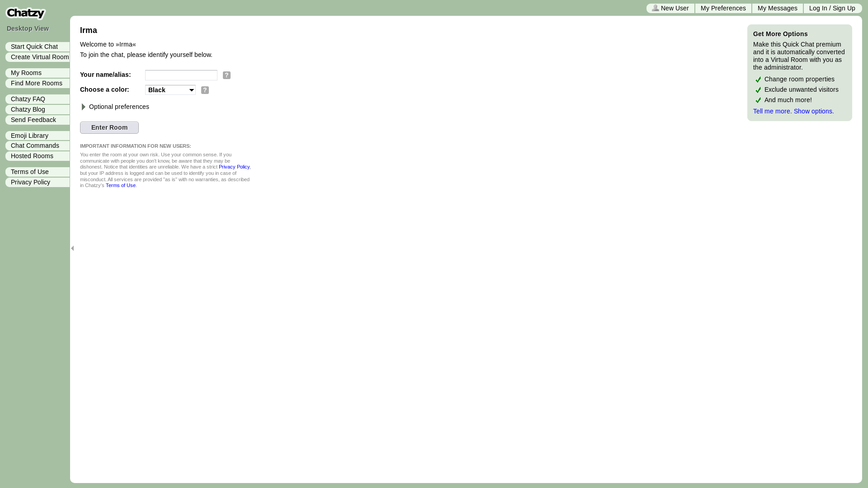
Task: Click Send Feedback
Action: (38, 120)
